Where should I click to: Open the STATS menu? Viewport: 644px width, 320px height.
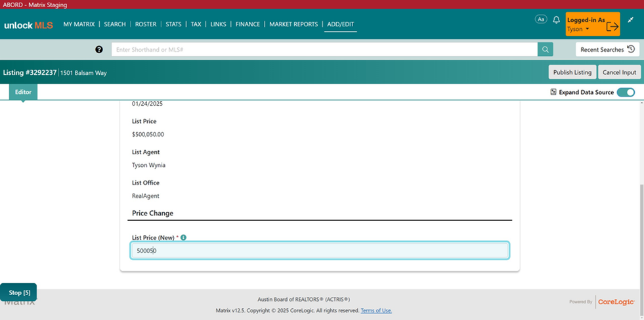(173, 24)
